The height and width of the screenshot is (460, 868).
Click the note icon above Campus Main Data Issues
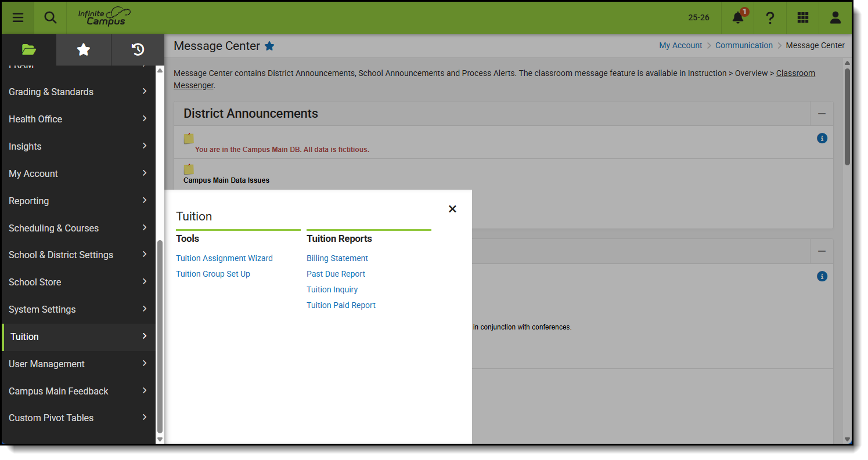pyautogui.click(x=189, y=169)
